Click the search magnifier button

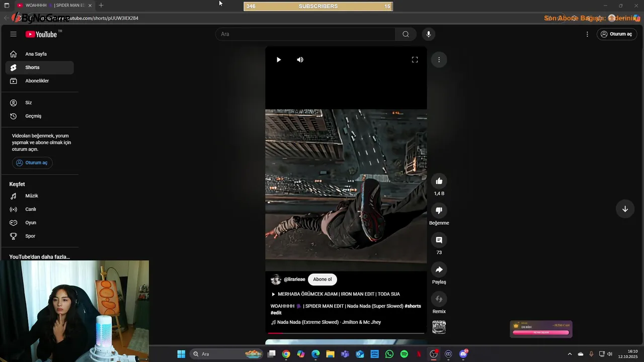(406, 34)
